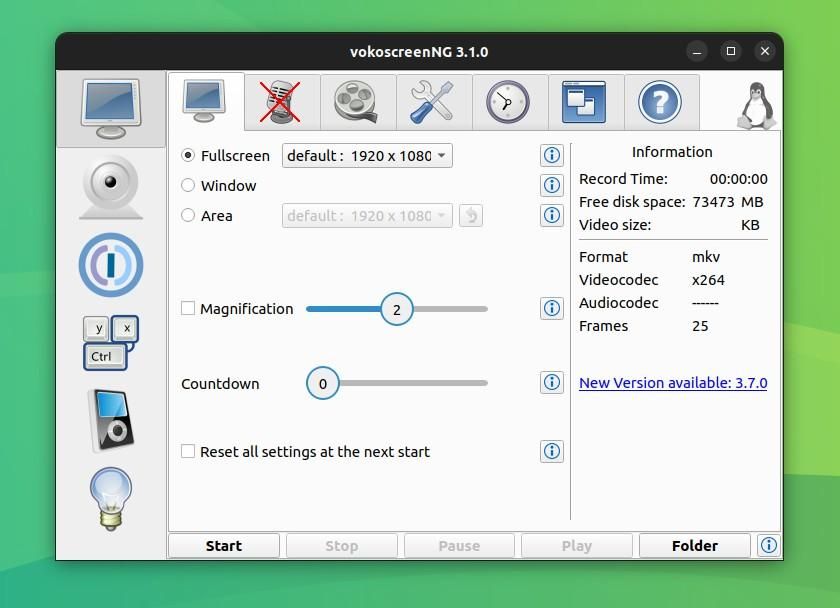
Task: Select the Area radio button
Action: (188, 215)
